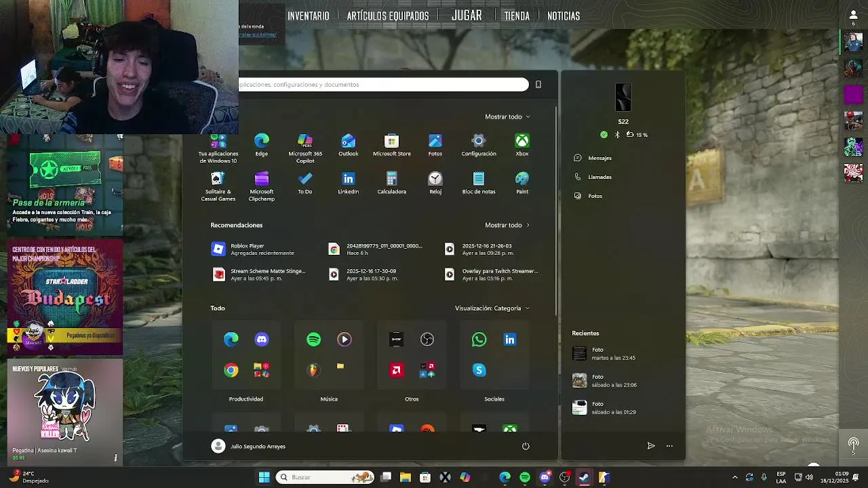Launch Xbox pinned app
Image resolution: width=868 pixels, height=488 pixels.
click(521, 145)
